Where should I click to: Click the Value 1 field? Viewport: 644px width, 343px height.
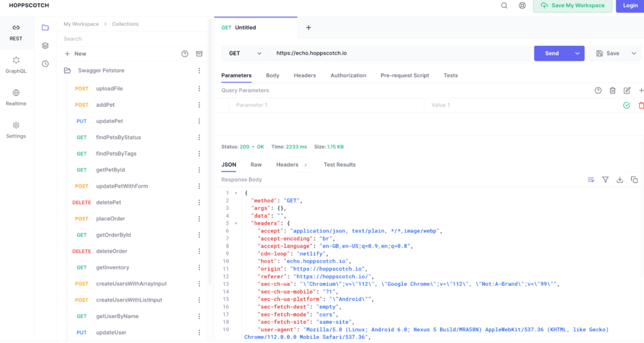point(521,105)
